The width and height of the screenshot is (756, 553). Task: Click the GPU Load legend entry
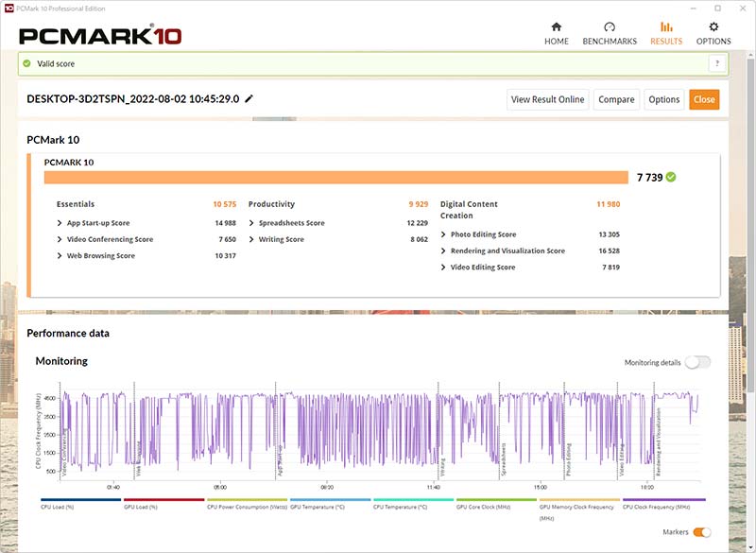tap(163, 507)
